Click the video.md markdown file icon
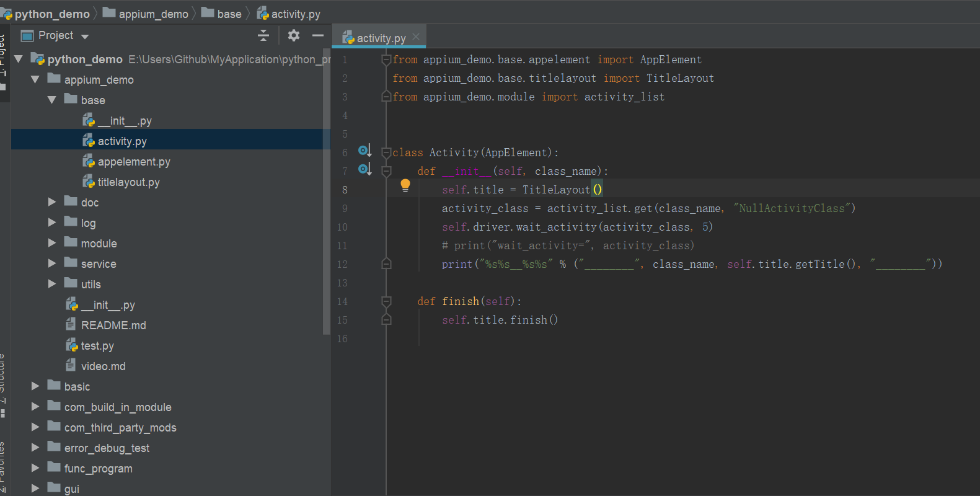The image size is (980, 496). pyautogui.click(x=71, y=365)
